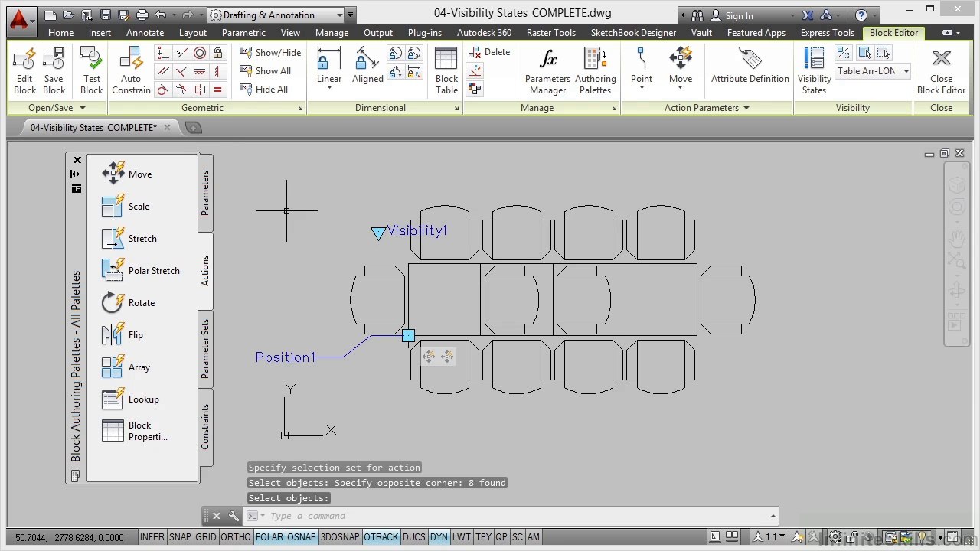
Task: Click Close Block Editor
Action: pos(941,70)
